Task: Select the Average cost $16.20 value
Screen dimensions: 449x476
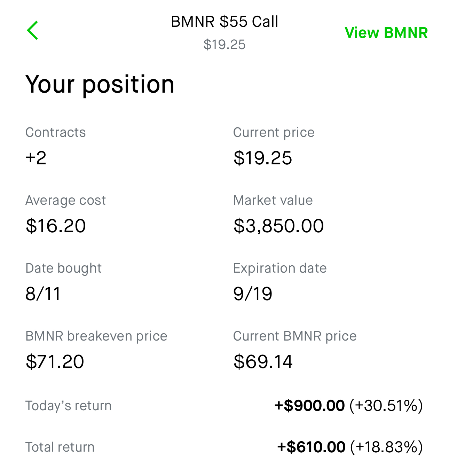Action: pos(56,226)
